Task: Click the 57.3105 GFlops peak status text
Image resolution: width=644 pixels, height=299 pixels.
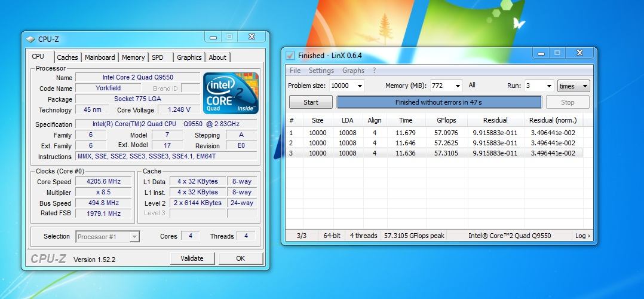Action: pos(414,235)
